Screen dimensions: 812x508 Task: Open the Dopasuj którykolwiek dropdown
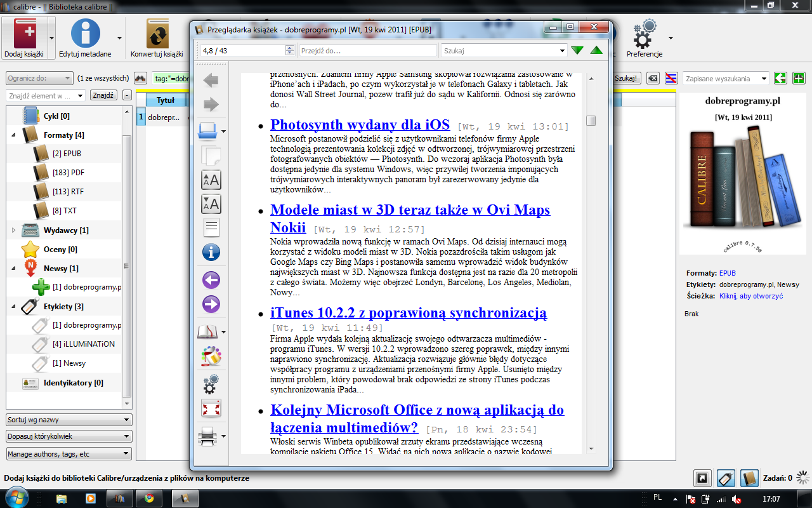point(69,437)
